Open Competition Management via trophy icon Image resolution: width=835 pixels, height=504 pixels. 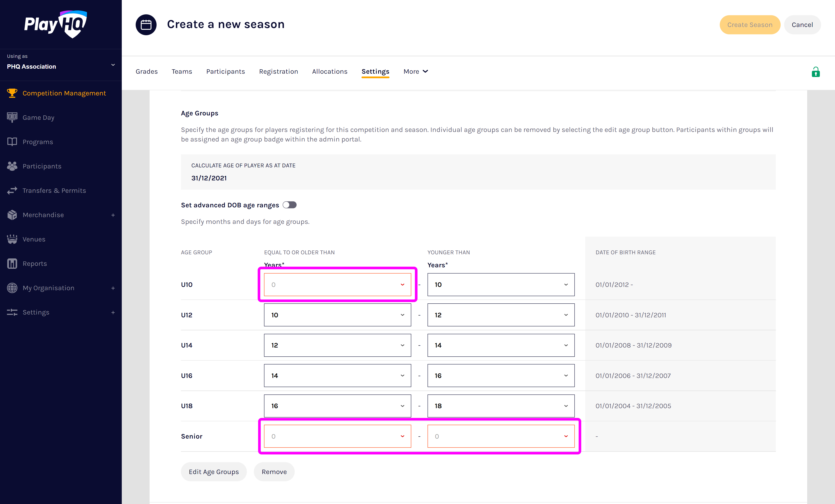click(x=12, y=93)
